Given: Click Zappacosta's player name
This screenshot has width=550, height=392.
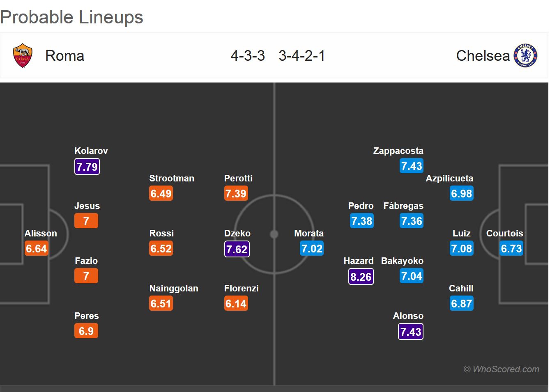Looking at the screenshot, I should pyautogui.click(x=398, y=151).
